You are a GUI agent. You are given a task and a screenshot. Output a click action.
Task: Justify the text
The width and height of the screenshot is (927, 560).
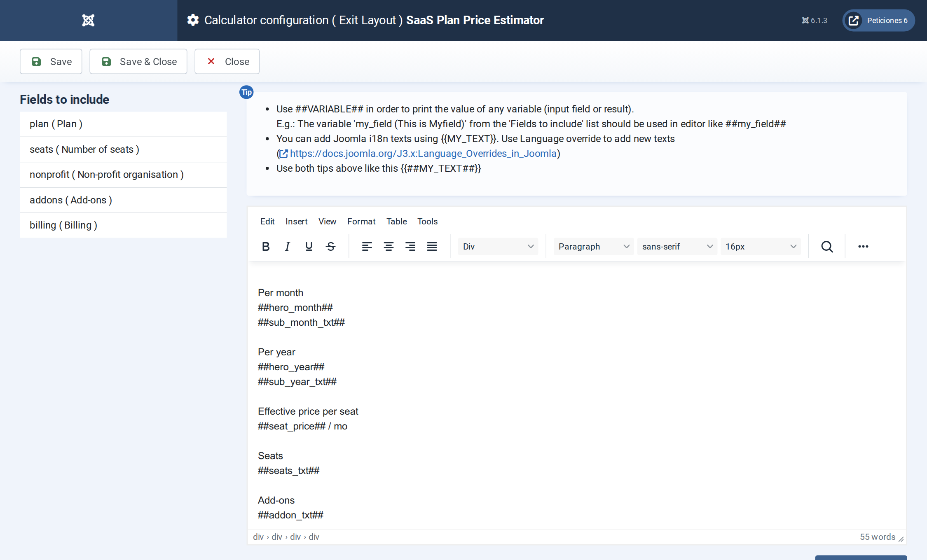pyautogui.click(x=432, y=246)
